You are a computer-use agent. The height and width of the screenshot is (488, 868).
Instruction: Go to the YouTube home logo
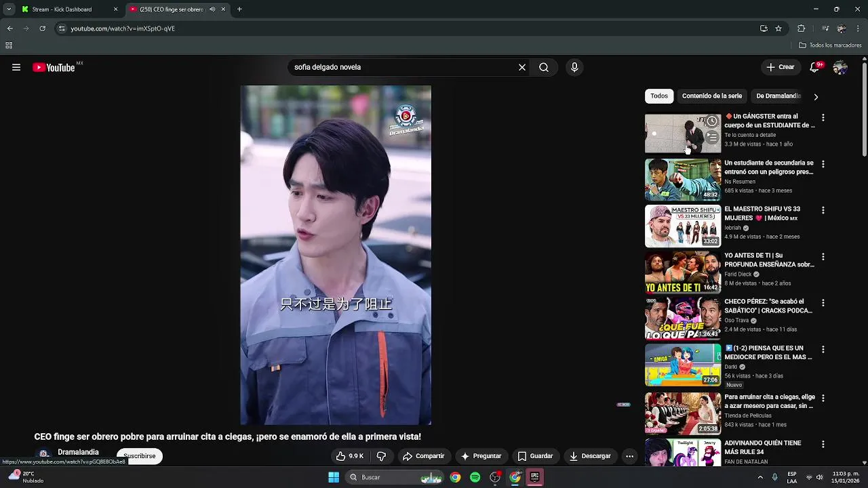point(54,67)
